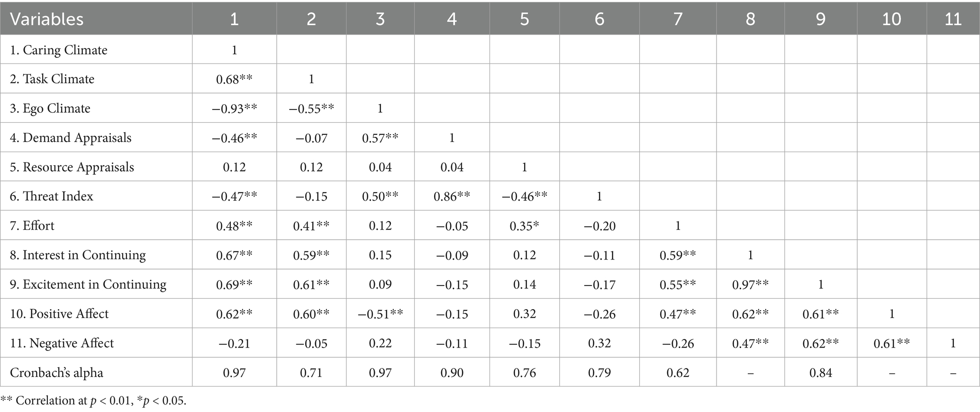
Task: Click the significance footnote below the table
Action: [x=94, y=401]
